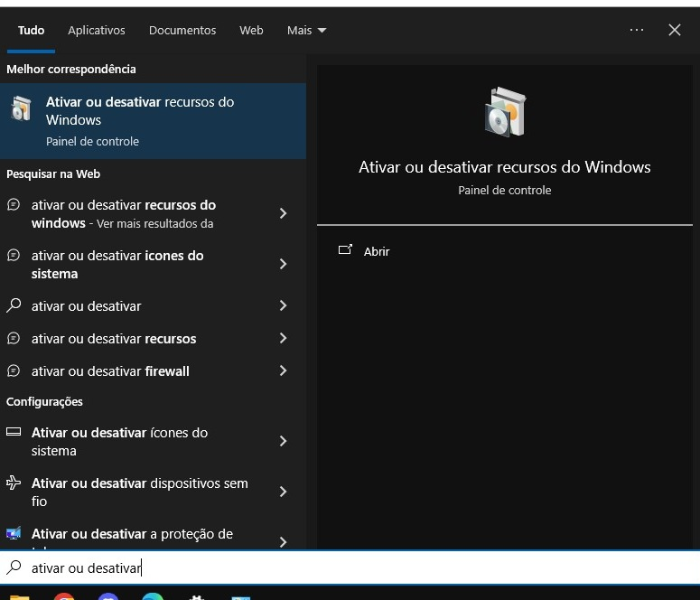Expand arrow for plain 'ativar ou desativar' suggestion

point(283,305)
